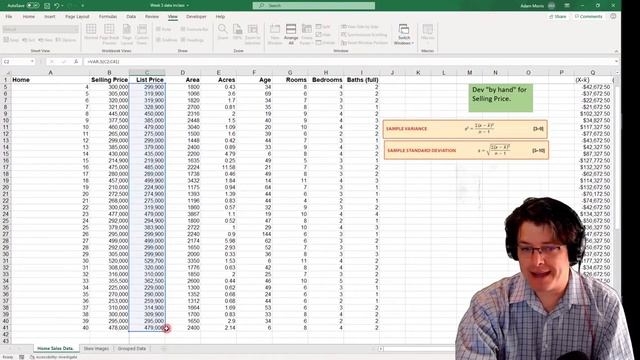Open the workbook title dropdown
The width and height of the screenshot is (640, 360).
(187, 6)
